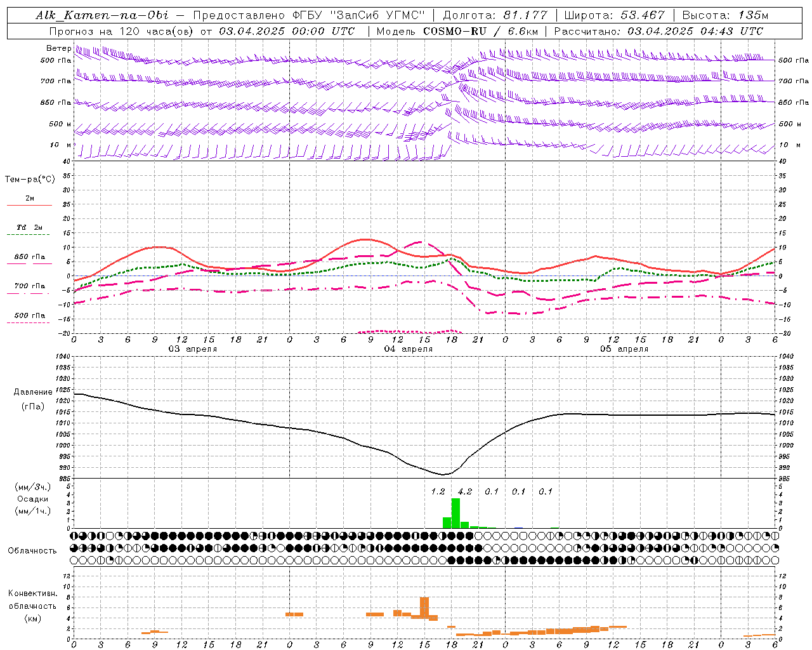This screenshot has width=812, height=650.
Task: Click the station title Alk_Kamen-na-Obi
Action: [102, 15]
